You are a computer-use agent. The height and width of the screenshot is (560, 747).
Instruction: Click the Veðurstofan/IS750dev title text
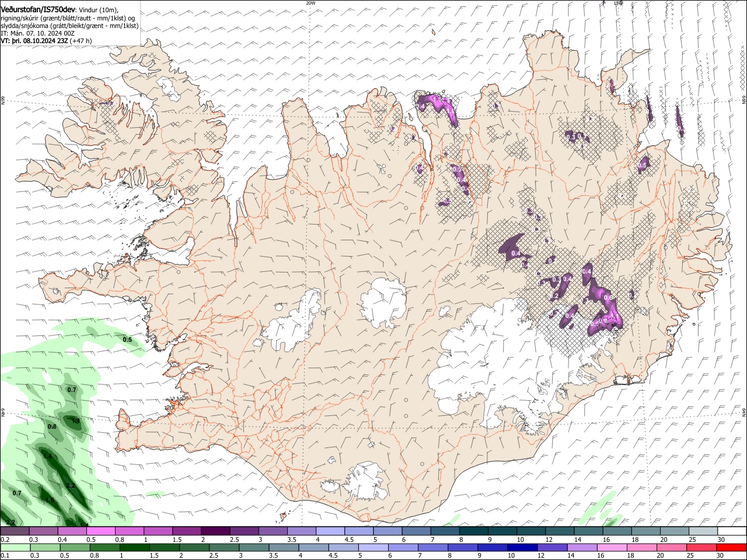(38, 10)
